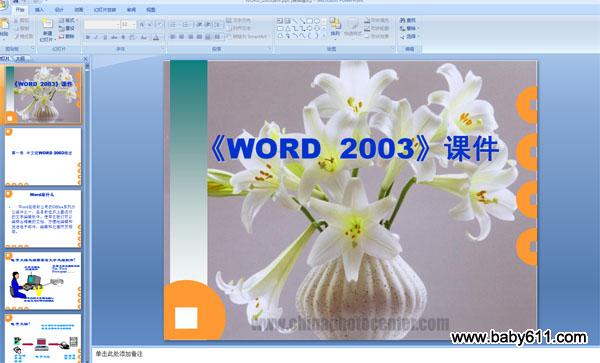Viewport: 600px width, 363px height.
Task: Click the Increase Font Size icon
Action: click(142, 25)
